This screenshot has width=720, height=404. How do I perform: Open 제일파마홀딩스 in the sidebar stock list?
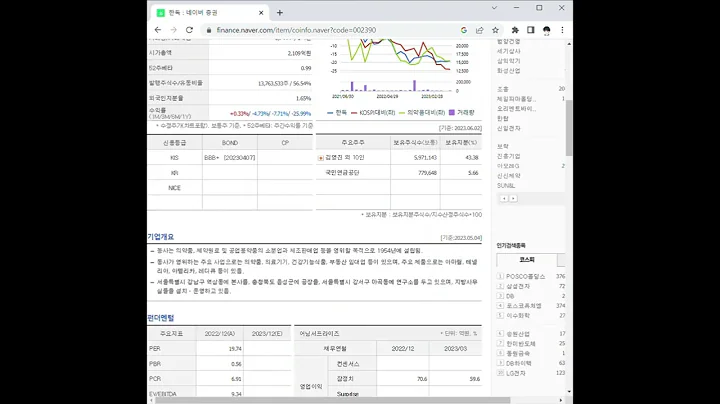coord(516,99)
